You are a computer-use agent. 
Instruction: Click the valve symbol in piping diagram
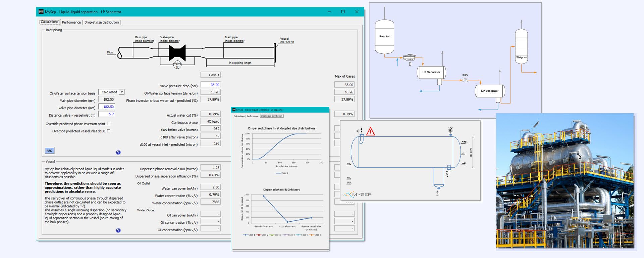[x=177, y=53]
